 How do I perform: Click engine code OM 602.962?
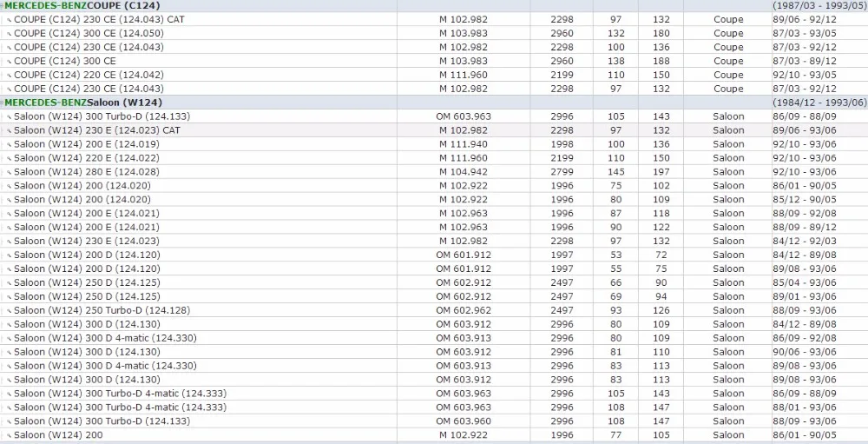(x=464, y=310)
